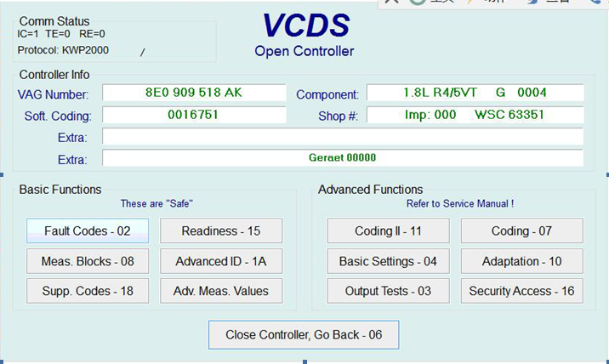Image resolution: width=609 pixels, height=364 pixels.
Task: Click the Shop #: label
Action: click(338, 117)
